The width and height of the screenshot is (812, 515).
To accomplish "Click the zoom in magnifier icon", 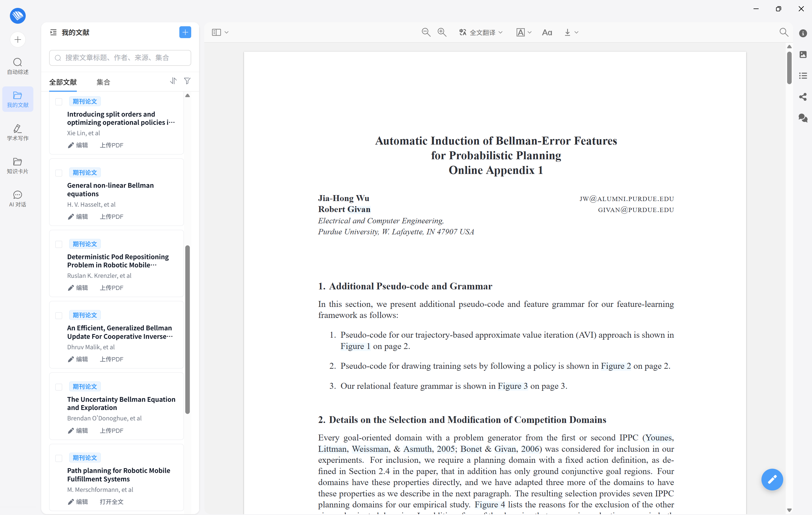I will point(442,32).
